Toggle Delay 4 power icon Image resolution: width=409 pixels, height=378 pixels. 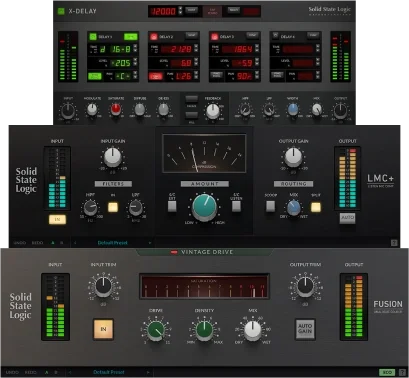pyautogui.click(x=275, y=35)
